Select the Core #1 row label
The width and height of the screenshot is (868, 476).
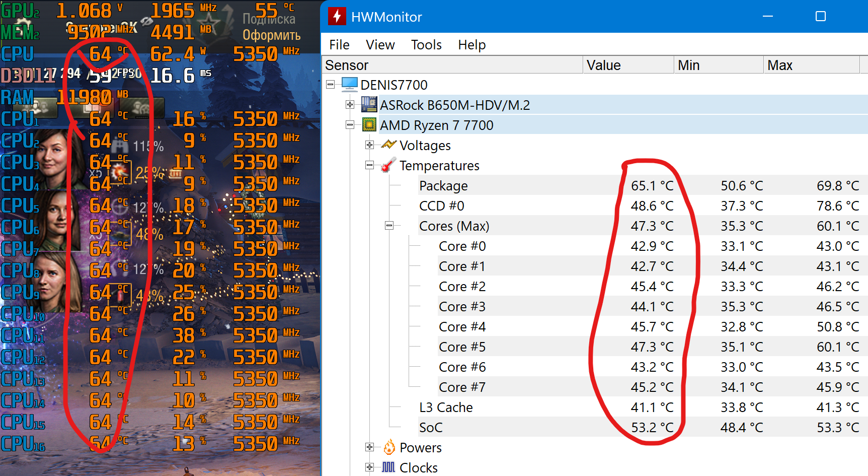[462, 266]
